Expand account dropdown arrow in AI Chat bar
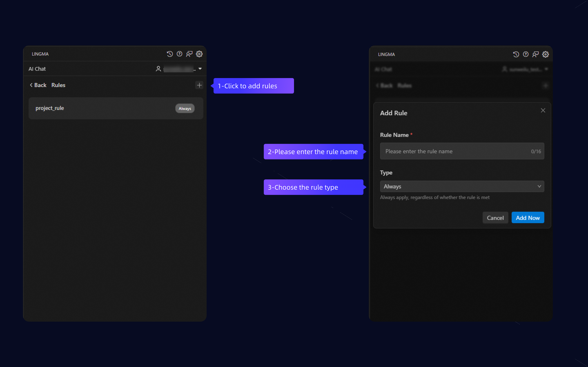Screen dimensions: 588x367 (200, 69)
